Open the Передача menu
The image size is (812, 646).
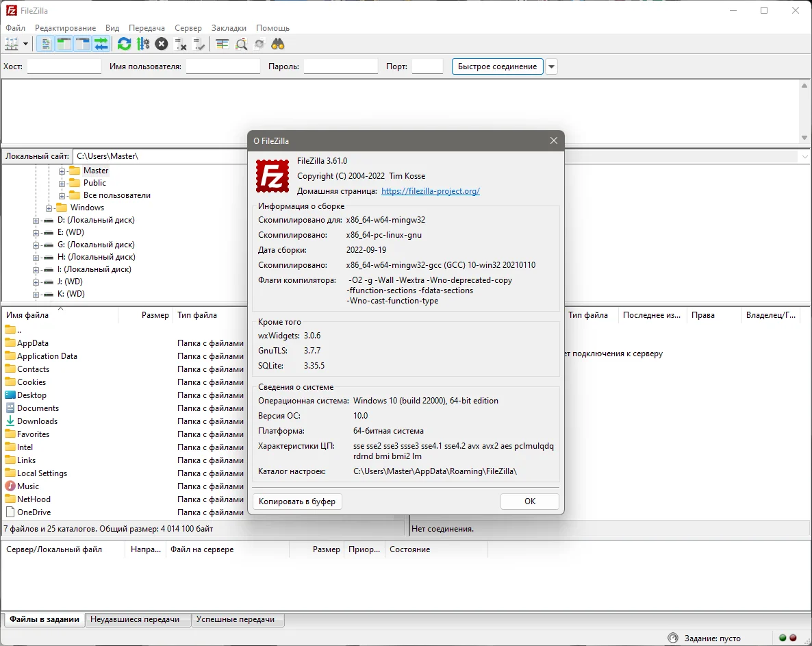(x=147, y=28)
